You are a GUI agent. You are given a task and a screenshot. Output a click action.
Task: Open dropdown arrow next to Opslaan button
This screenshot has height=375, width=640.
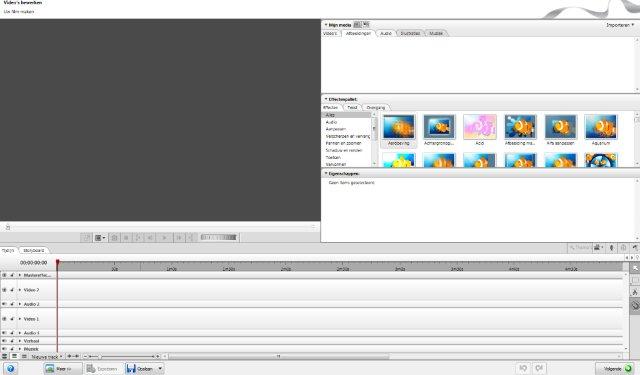[160, 368]
